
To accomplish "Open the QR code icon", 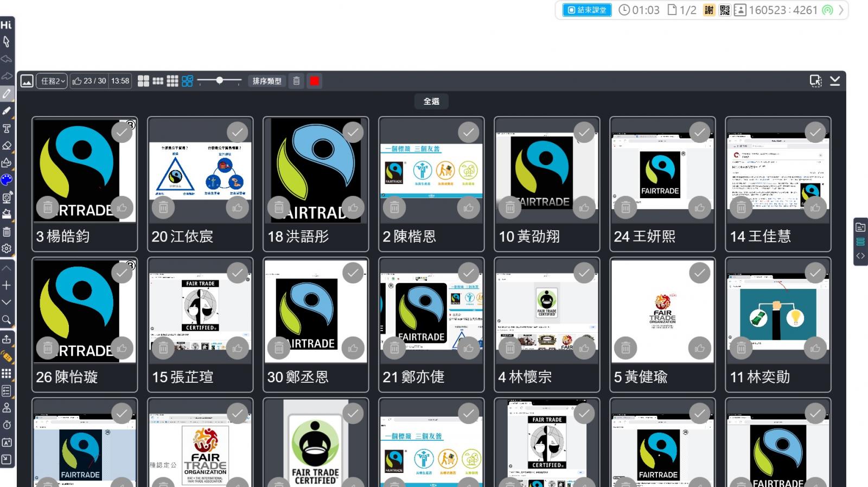I will click(724, 10).
